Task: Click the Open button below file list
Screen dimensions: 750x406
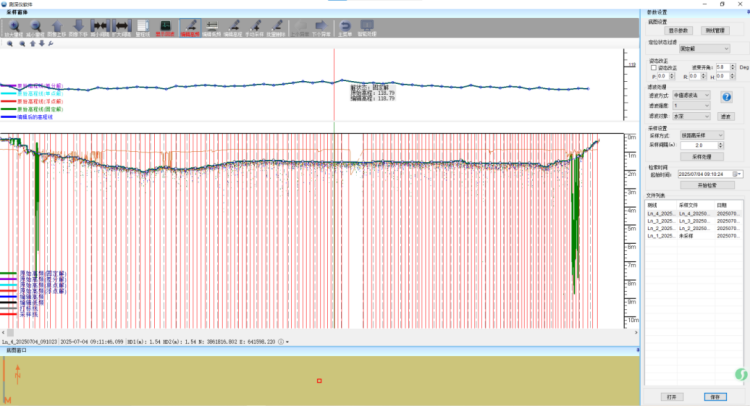Action: click(x=672, y=397)
